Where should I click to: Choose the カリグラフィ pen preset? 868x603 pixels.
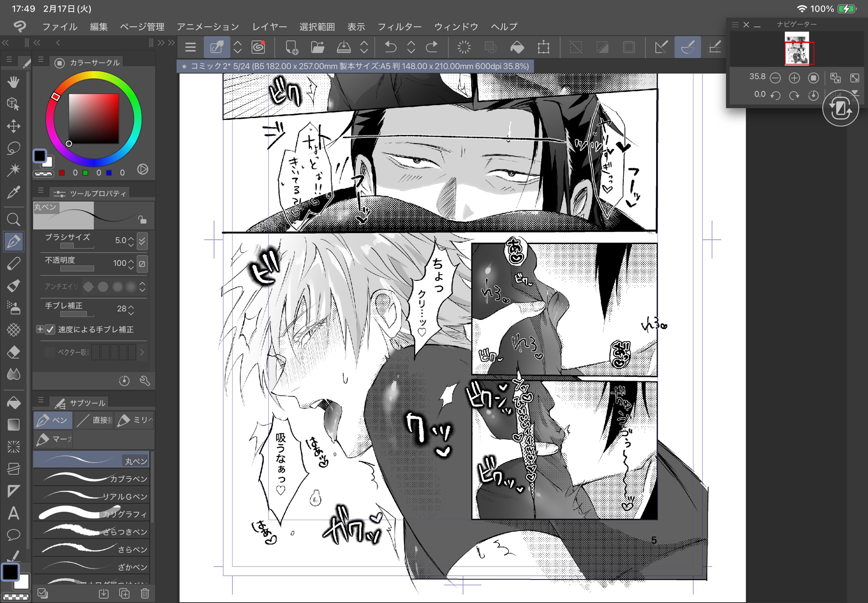[91, 514]
